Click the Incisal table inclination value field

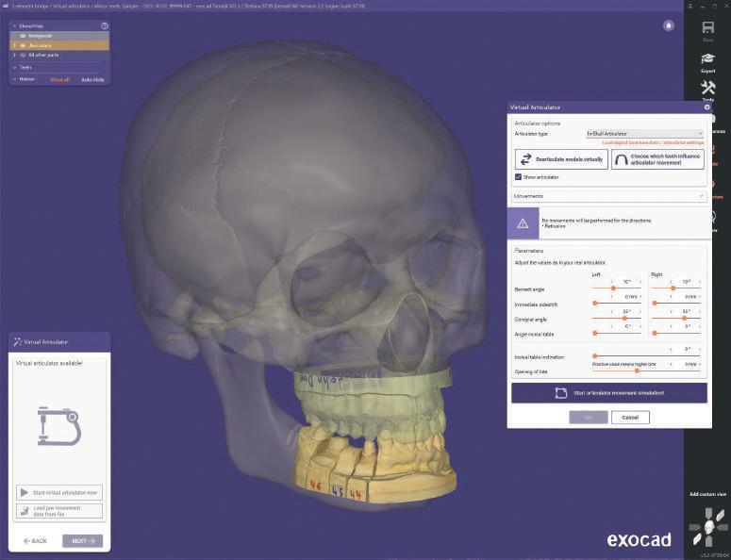pyautogui.click(x=686, y=349)
